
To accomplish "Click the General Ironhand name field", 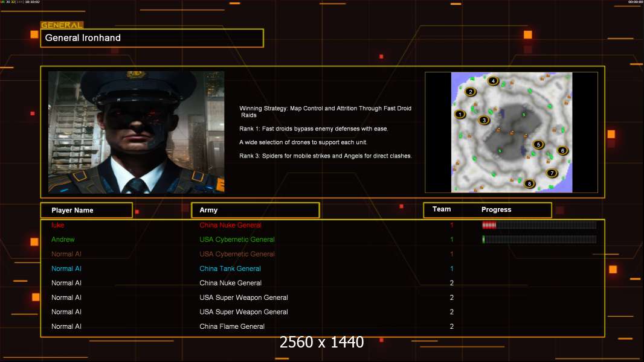I will click(152, 38).
